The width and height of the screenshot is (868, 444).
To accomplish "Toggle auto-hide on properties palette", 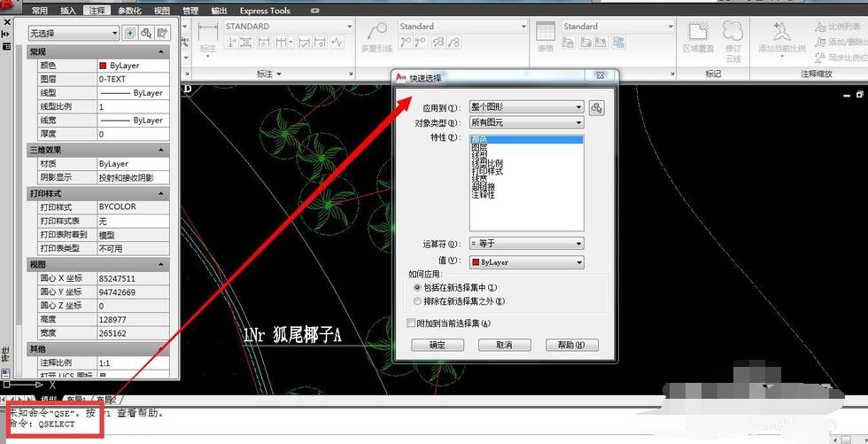I will [7, 35].
